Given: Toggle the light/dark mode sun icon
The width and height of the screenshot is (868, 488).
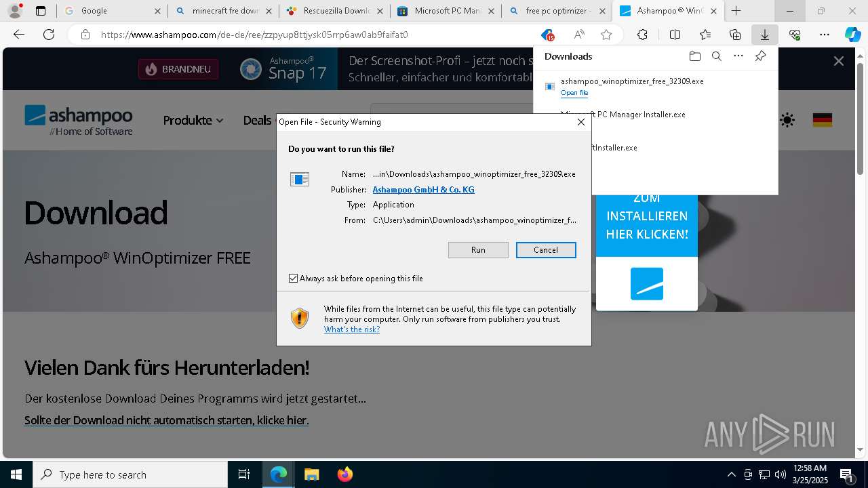Looking at the screenshot, I should tap(787, 121).
